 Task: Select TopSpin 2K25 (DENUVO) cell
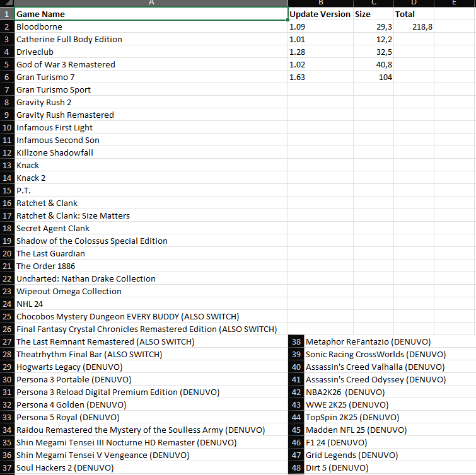click(390, 417)
